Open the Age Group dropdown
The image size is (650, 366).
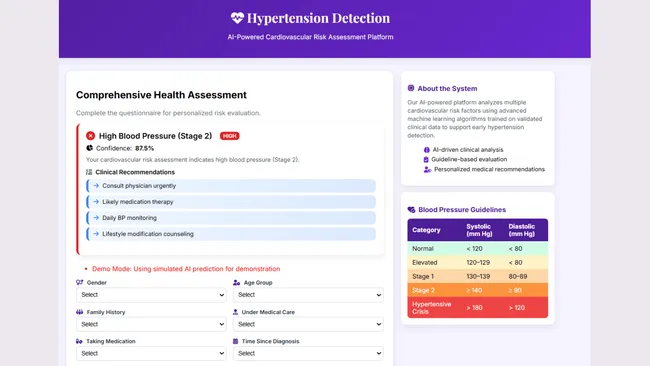tap(308, 295)
